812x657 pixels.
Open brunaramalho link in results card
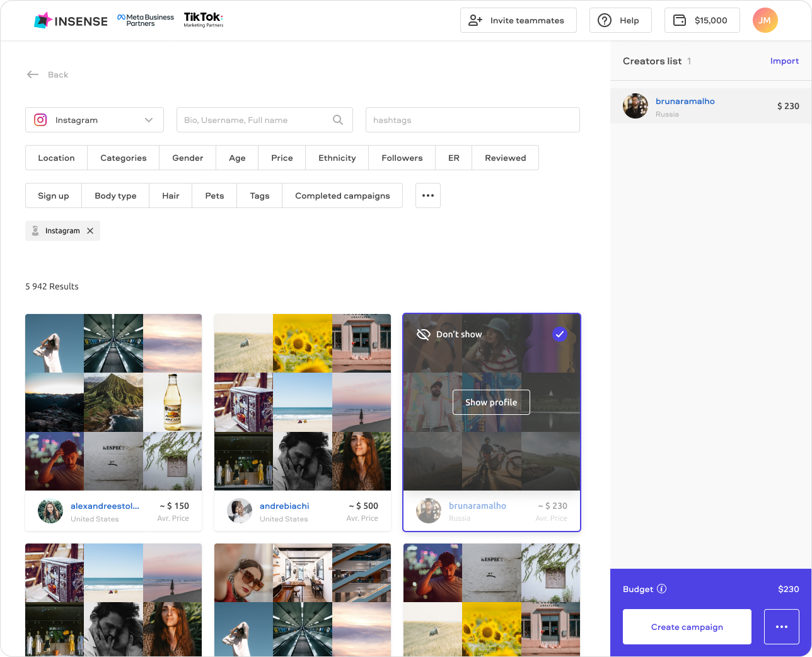[x=477, y=506]
